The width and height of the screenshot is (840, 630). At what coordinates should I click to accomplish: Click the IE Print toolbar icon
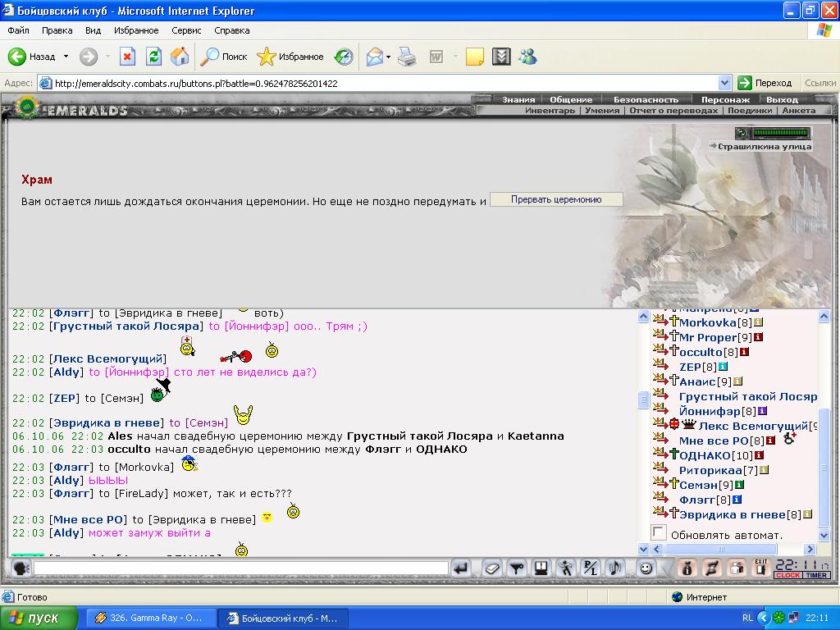click(407, 57)
